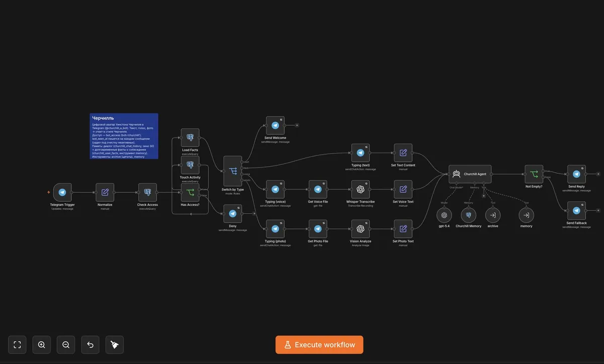
Task: Select the Send Fallback Telegram node
Action: tap(576, 210)
